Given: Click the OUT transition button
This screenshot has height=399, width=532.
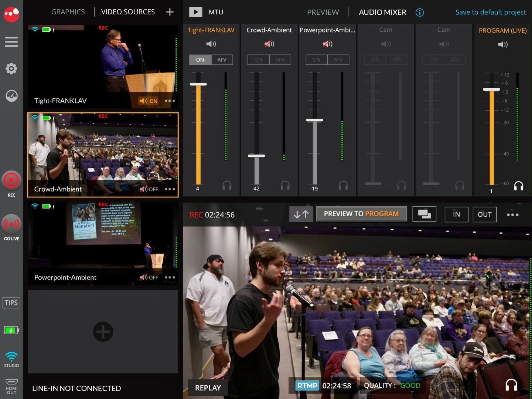Looking at the screenshot, I should click(485, 214).
